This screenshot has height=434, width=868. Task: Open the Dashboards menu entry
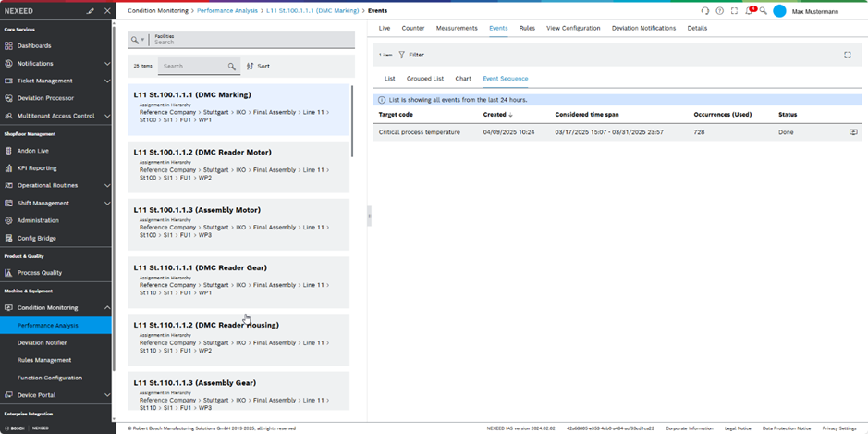[34, 45]
